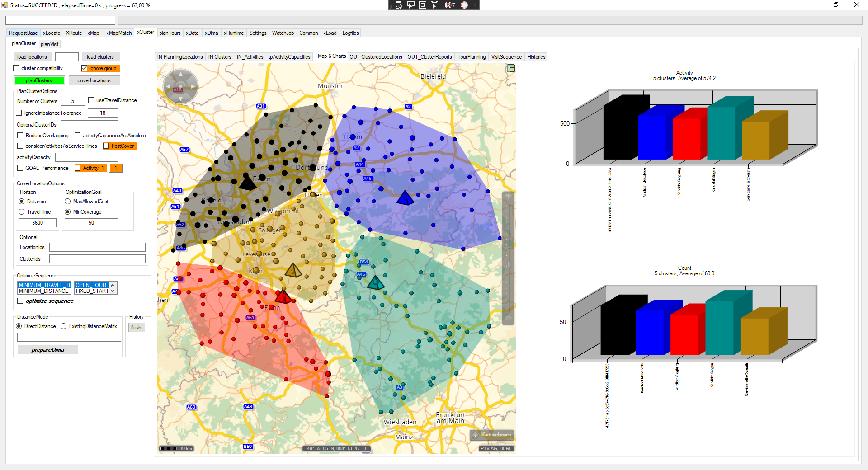The height and width of the screenshot is (470, 868).
Task: Open the OUT_ClusterReports tab
Action: pos(429,57)
